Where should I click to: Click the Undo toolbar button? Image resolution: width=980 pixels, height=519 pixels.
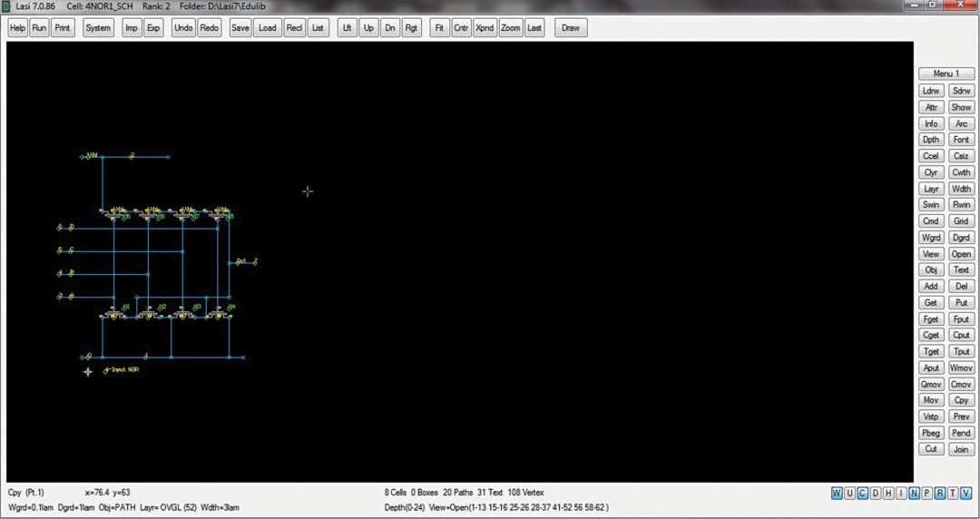click(x=183, y=28)
